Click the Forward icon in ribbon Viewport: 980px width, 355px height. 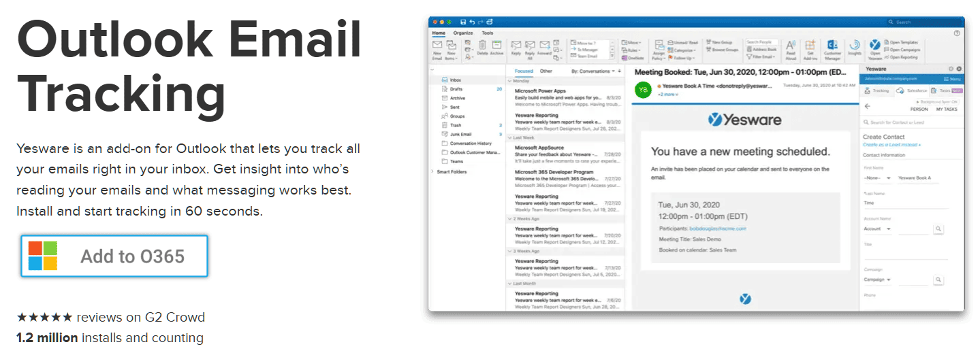point(544,48)
